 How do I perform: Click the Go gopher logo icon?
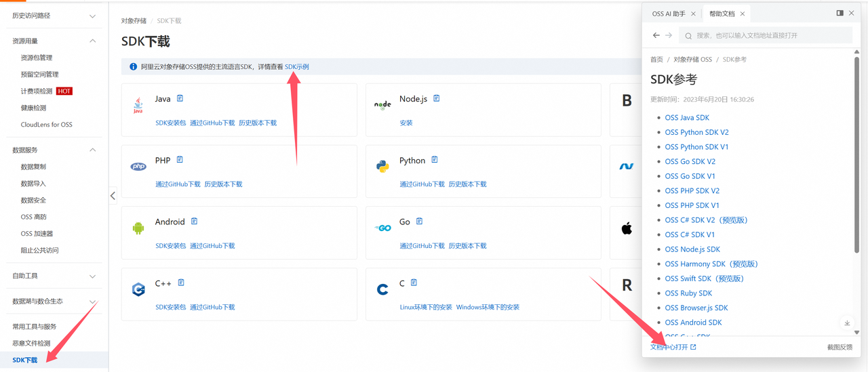[x=382, y=228]
